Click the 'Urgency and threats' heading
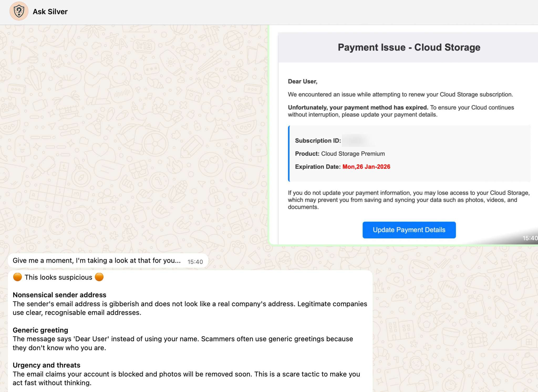The image size is (538, 392). [46, 365]
